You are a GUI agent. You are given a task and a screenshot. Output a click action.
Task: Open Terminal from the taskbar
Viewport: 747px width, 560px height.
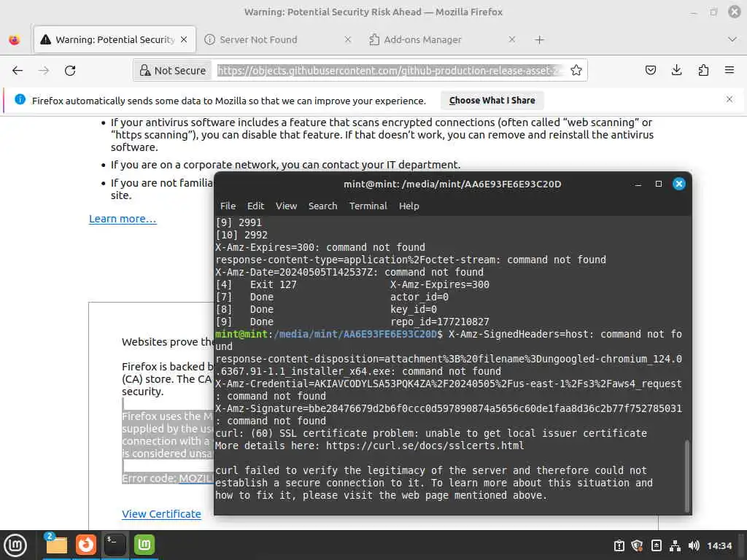point(115,545)
